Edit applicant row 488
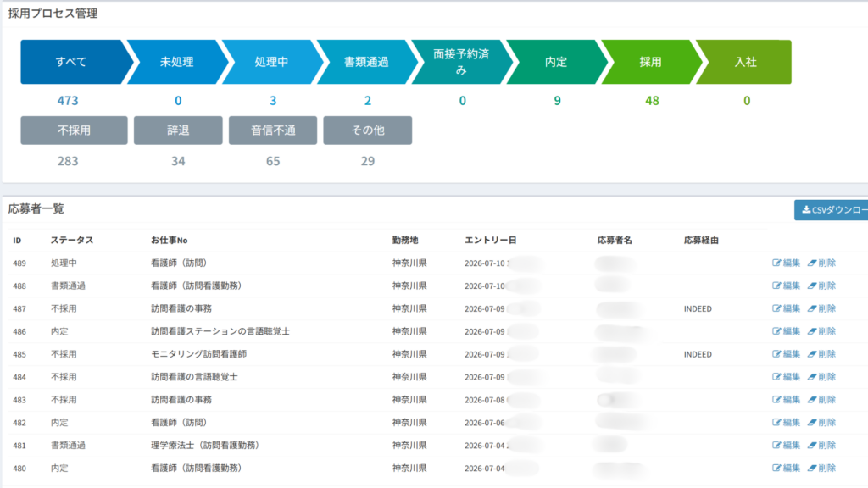Screen dimensions: 868x488 [786, 286]
